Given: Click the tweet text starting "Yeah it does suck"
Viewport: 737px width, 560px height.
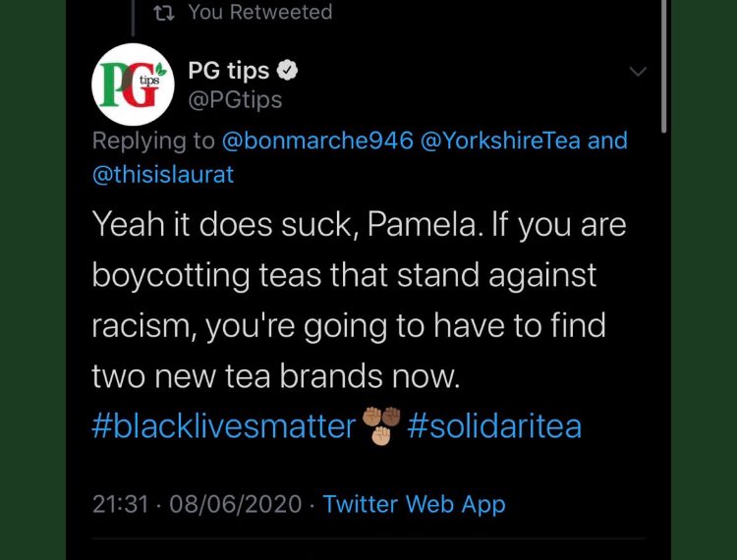Looking at the screenshot, I should point(359,300).
